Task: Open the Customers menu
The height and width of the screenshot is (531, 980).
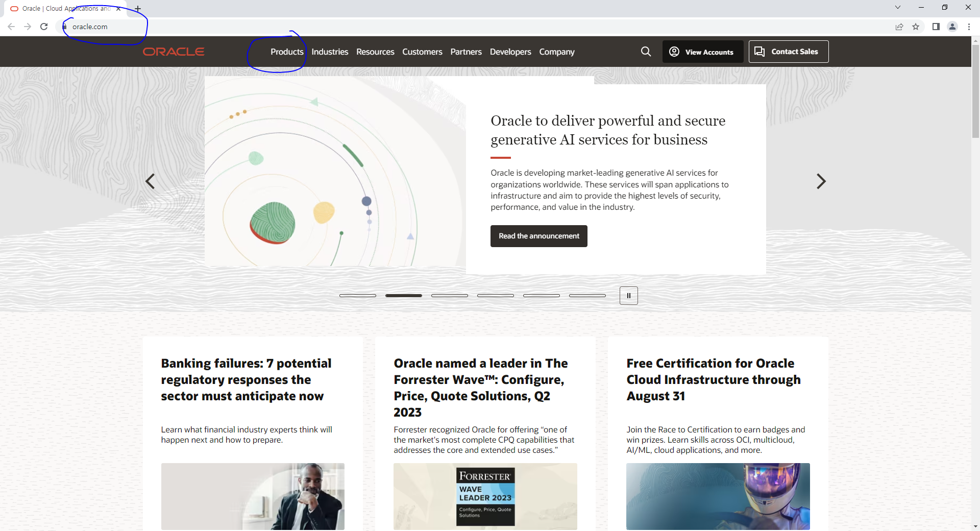Action: 422,52
